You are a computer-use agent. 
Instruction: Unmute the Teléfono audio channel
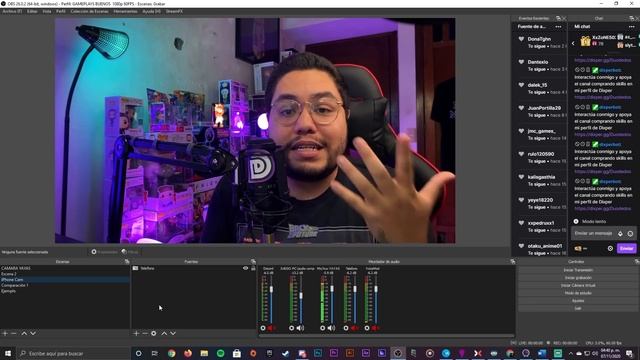355,328
